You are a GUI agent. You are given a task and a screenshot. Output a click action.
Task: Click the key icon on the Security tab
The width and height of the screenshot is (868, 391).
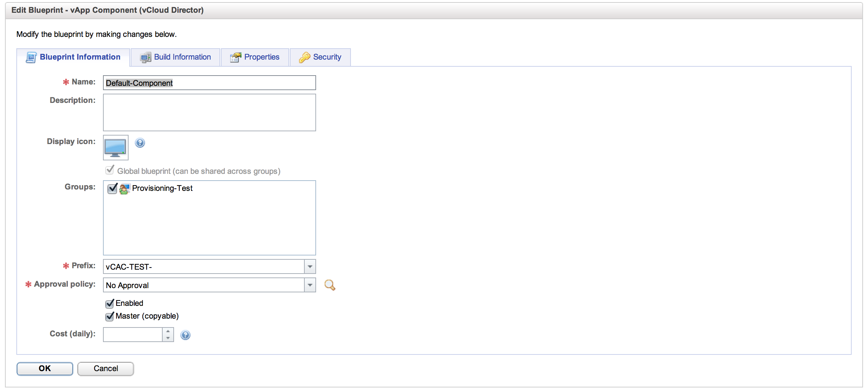click(x=304, y=57)
